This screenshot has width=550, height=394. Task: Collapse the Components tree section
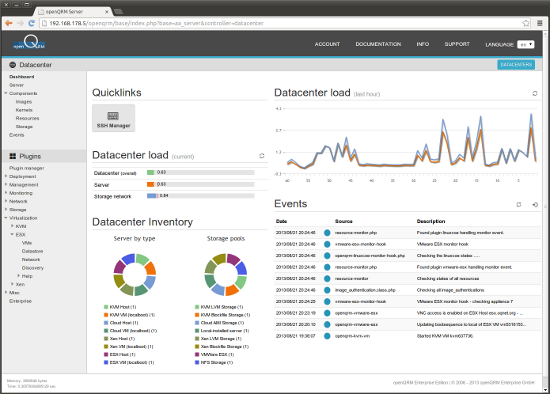6,93
